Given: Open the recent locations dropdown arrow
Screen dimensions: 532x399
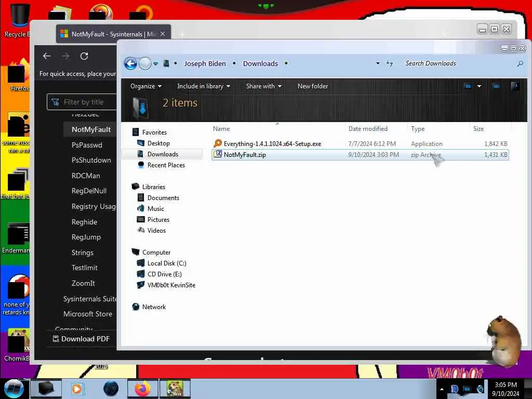Looking at the screenshot, I should click(156, 64).
